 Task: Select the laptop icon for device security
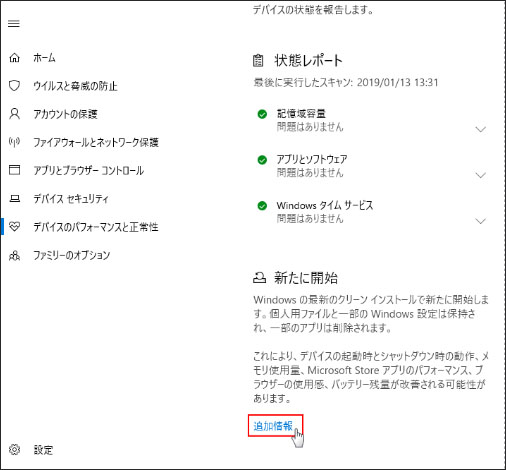(x=14, y=199)
